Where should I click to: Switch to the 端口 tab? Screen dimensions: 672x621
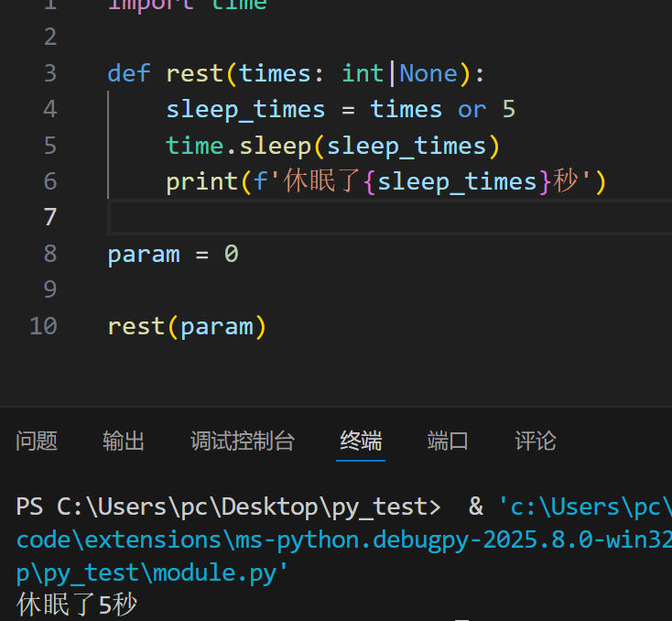click(x=448, y=441)
